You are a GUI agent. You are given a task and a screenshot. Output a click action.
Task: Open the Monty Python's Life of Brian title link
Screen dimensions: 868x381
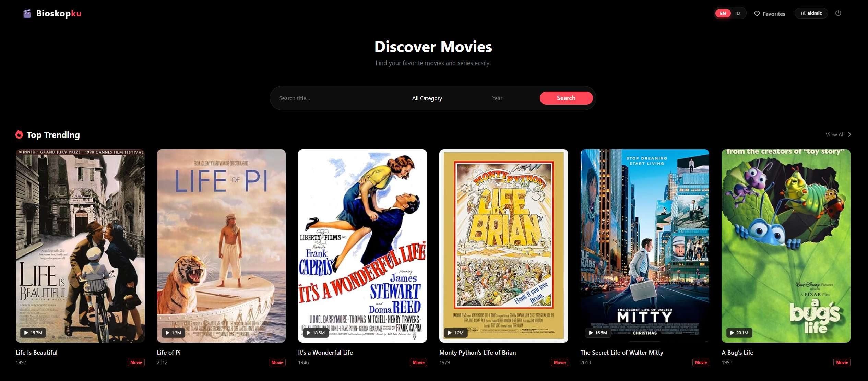pyautogui.click(x=477, y=352)
